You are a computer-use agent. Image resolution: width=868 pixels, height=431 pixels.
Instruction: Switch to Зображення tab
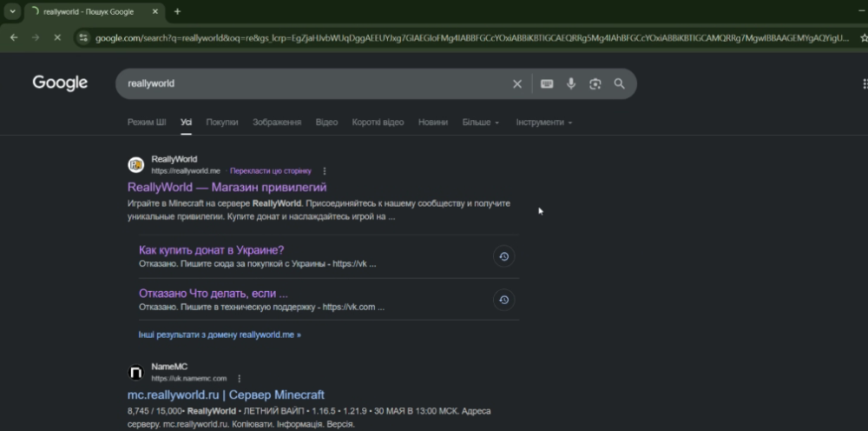277,123
